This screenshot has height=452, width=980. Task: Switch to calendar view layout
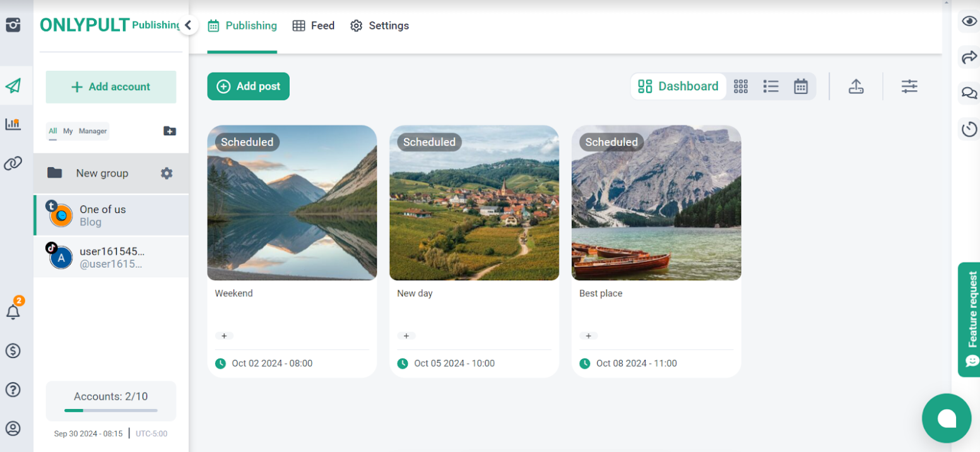(801, 86)
